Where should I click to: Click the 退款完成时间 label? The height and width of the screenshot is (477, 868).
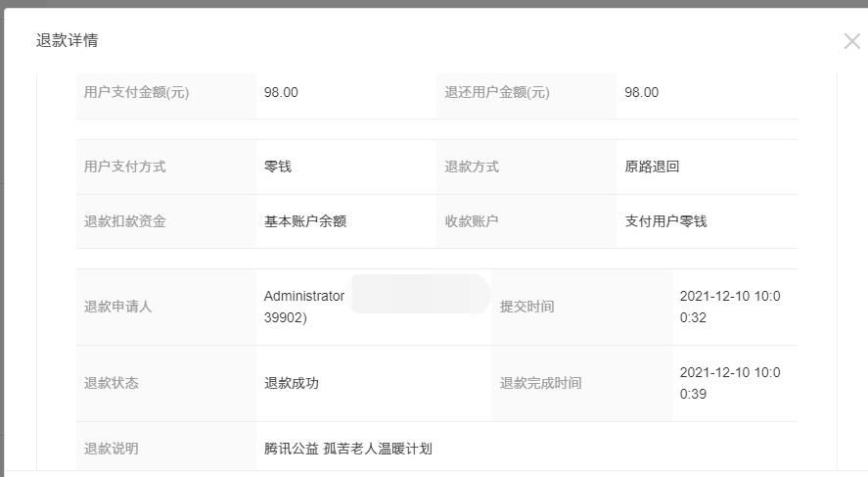(x=541, y=383)
